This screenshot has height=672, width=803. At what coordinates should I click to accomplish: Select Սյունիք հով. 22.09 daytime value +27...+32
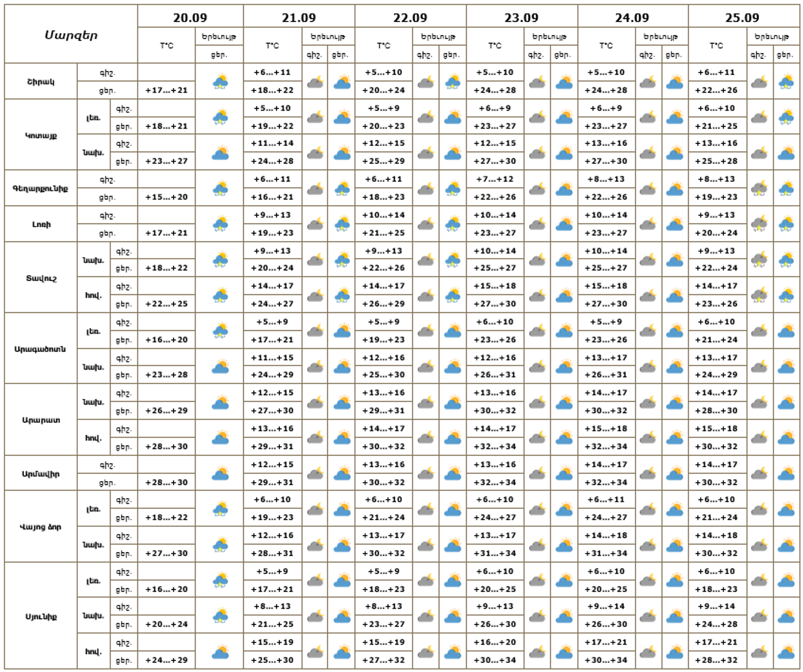coord(384,660)
